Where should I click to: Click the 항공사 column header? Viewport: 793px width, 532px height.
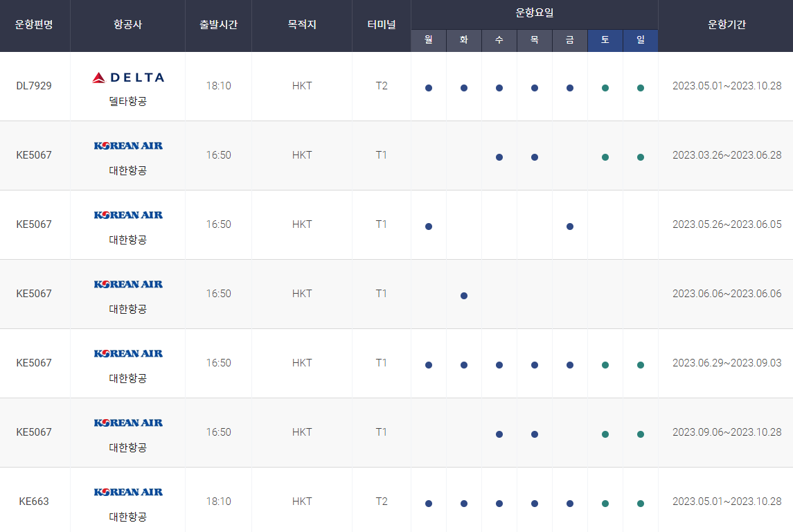point(128,24)
